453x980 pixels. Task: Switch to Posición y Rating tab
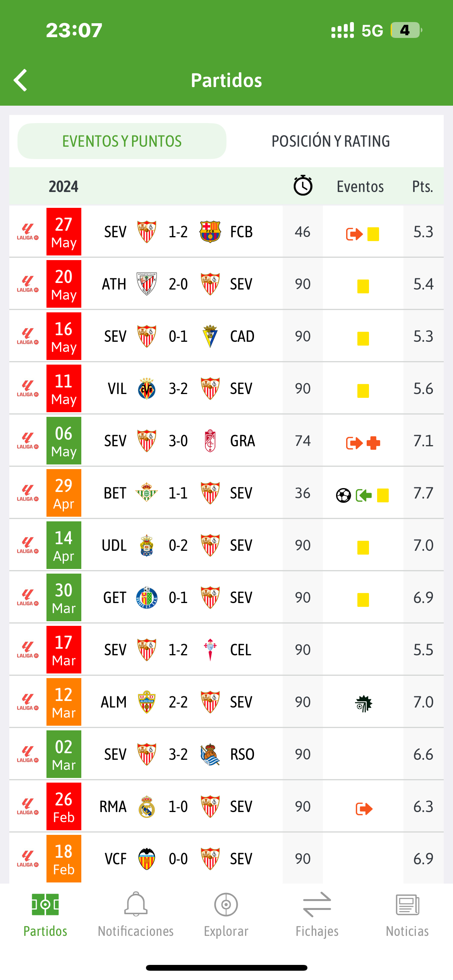tap(331, 141)
